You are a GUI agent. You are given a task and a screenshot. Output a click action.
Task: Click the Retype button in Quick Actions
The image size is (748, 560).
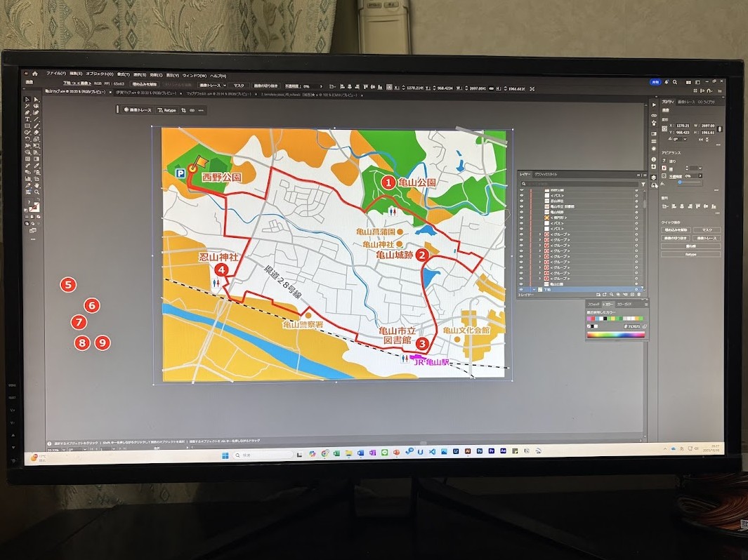pyautogui.click(x=690, y=254)
